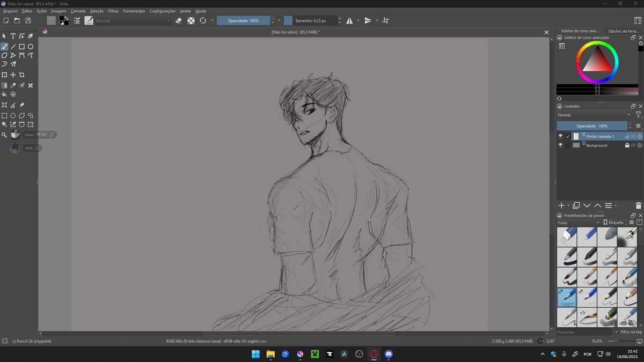The image size is (644, 362).
Task: Select the Measure distance tool
Action: [13, 105]
